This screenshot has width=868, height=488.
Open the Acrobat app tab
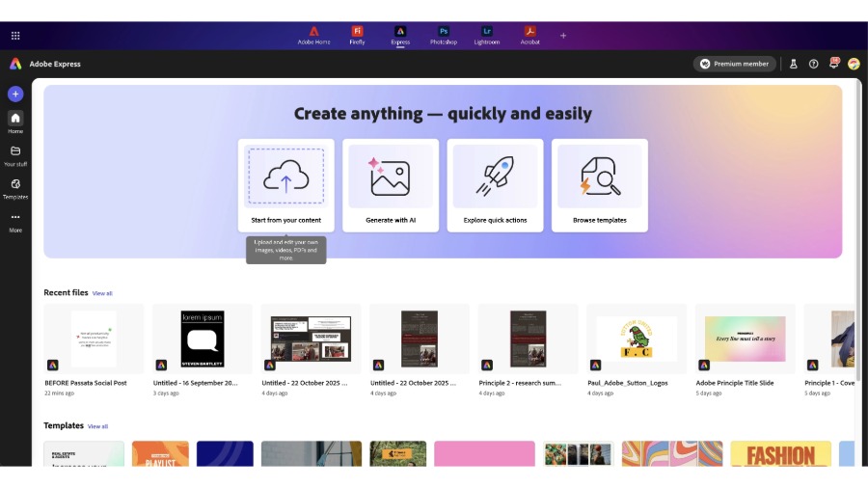(529, 36)
